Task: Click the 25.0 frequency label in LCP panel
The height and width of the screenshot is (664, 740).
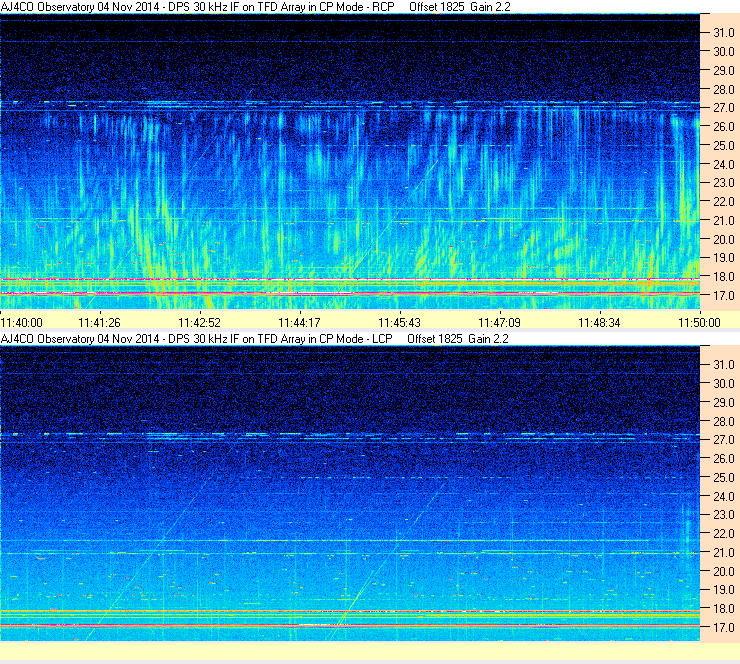Action: tap(724, 478)
